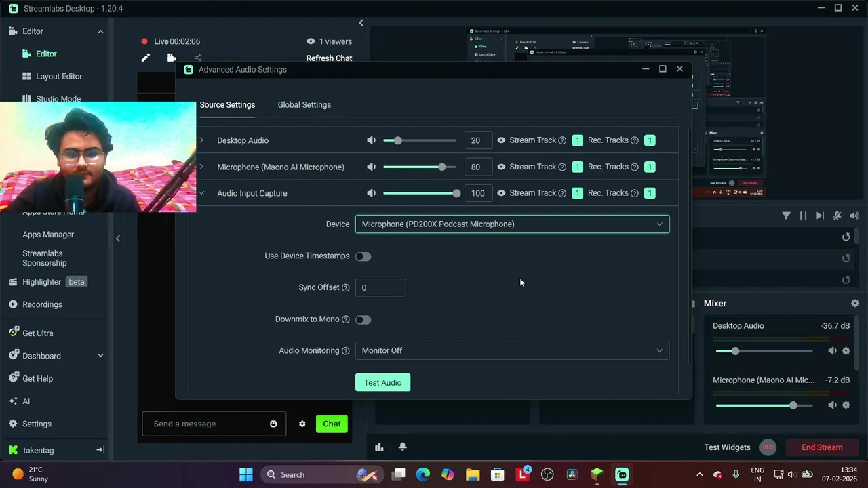Click the share icon under Live timer
Screen dimensions: 868x488
[198, 58]
